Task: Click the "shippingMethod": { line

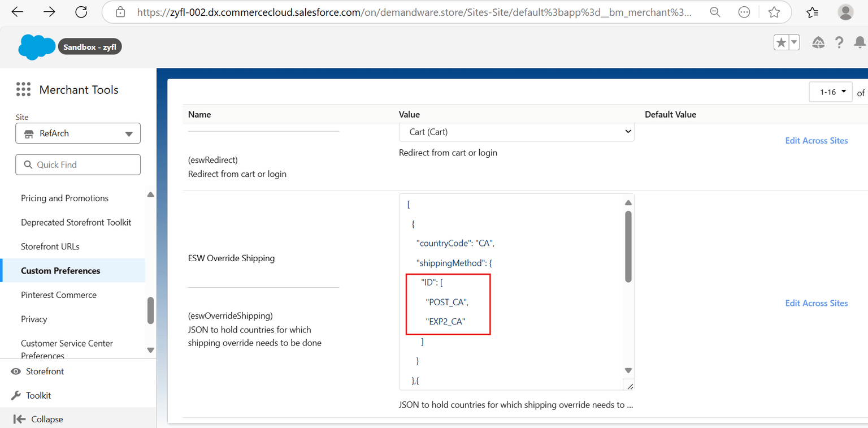Action: tap(454, 263)
